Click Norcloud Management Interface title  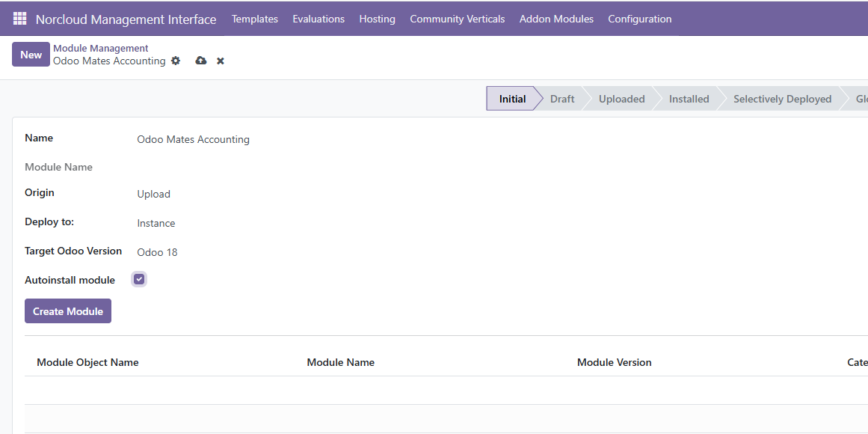[126, 19]
